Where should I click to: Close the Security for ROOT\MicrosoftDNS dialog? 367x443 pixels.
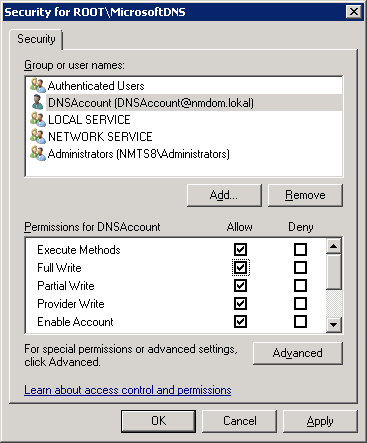pos(353,12)
